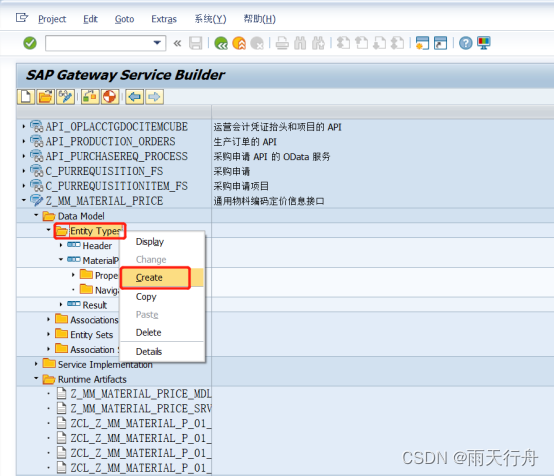The width and height of the screenshot is (554, 476).
Task: Click the Last Page icon
Action: (397, 43)
